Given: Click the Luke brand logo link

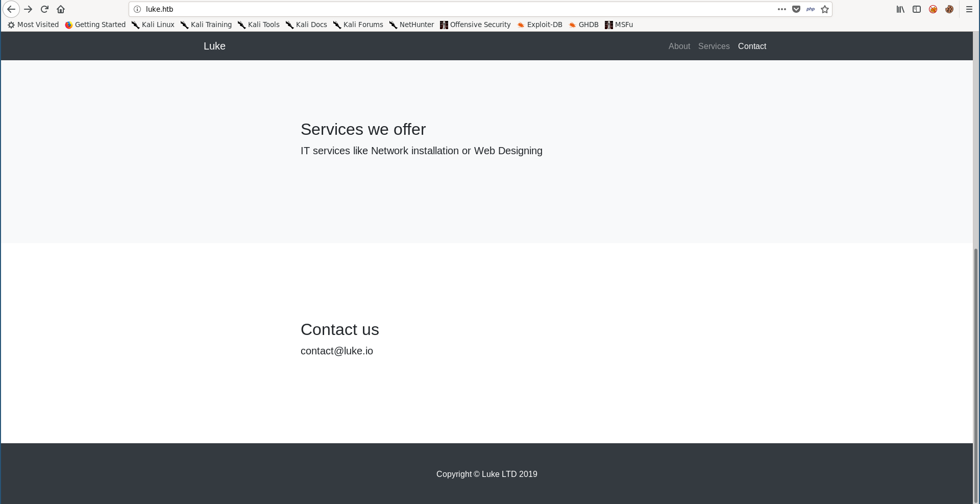Looking at the screenshot, I should 214,46.
